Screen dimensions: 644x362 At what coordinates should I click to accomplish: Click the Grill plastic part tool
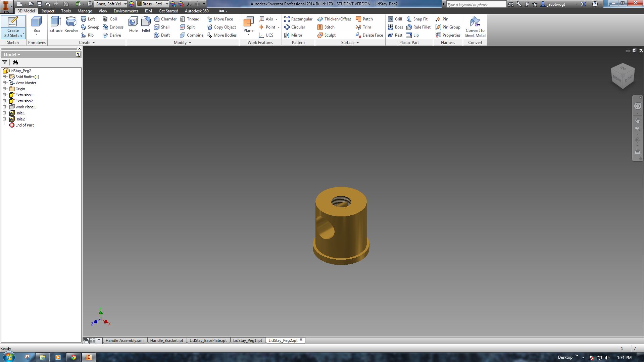(x=395, y=19)
